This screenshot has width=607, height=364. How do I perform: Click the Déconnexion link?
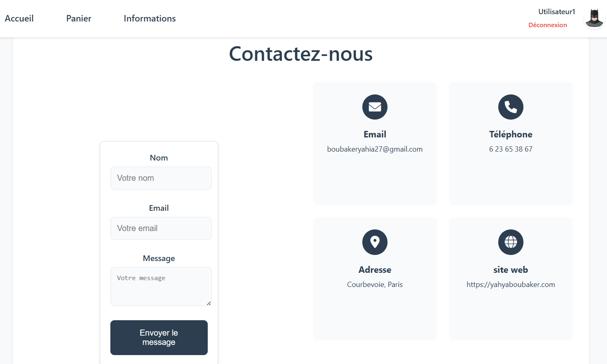[547, 25]
